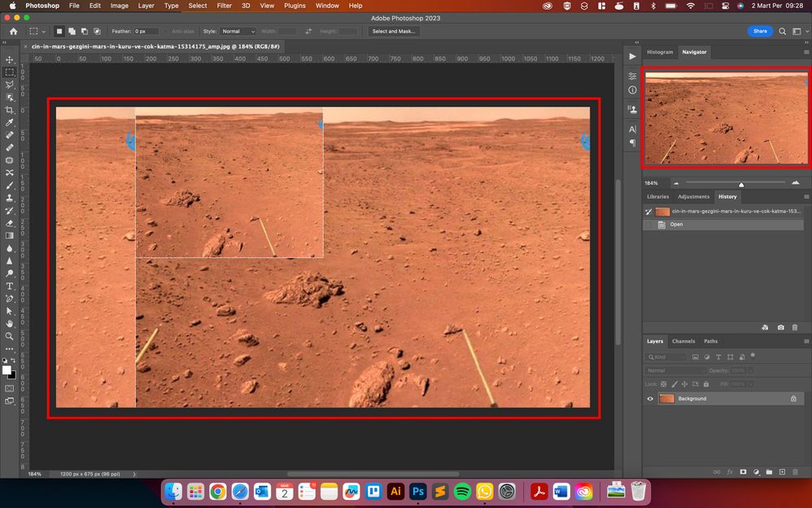Select the Open state in History panel
The width and height of the screenshot is (812, 508).
(676, 224)
